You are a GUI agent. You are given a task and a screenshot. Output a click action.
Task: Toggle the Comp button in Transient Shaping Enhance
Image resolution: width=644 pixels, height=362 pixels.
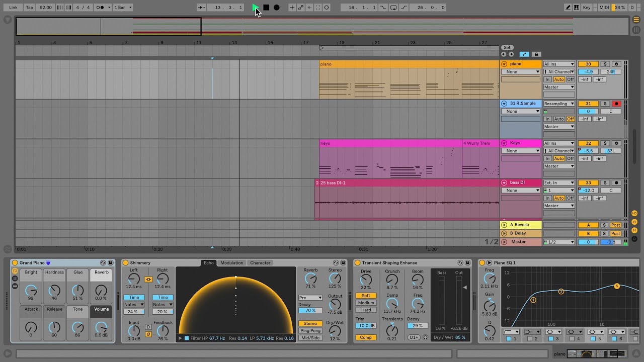[x=366, y=337]
